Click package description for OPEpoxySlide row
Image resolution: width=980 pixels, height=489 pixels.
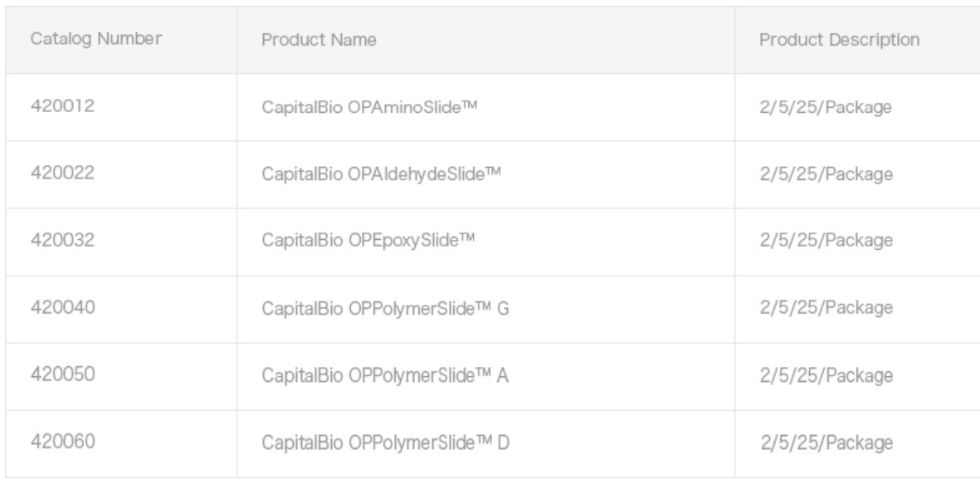[x=826, y=242]
